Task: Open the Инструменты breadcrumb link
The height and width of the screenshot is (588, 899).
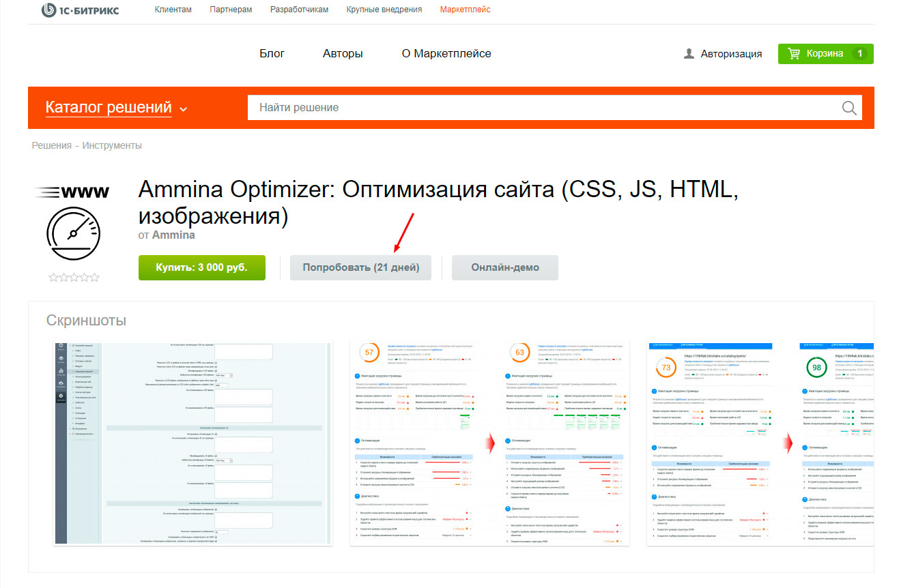Action: pos(112,145)
